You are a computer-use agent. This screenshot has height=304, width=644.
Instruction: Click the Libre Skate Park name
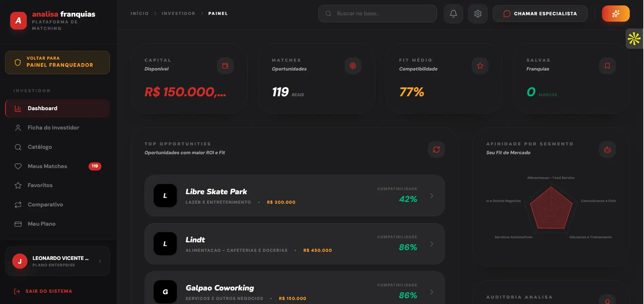click(216, 192)
